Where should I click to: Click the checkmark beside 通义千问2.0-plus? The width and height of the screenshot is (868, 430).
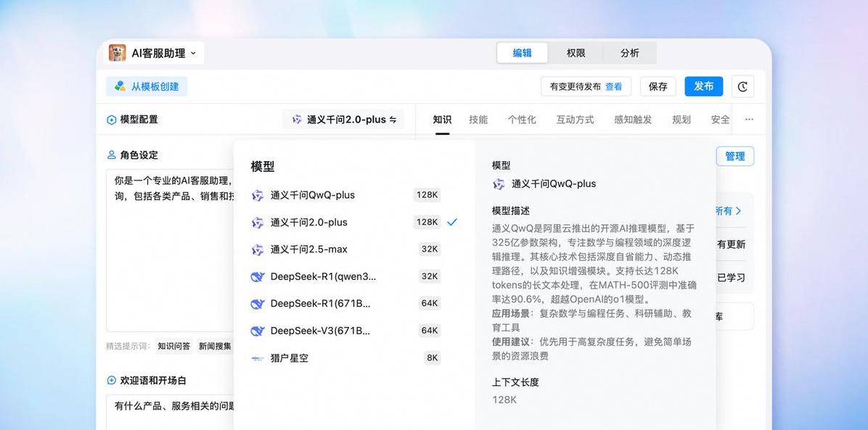tap(452, 222)
